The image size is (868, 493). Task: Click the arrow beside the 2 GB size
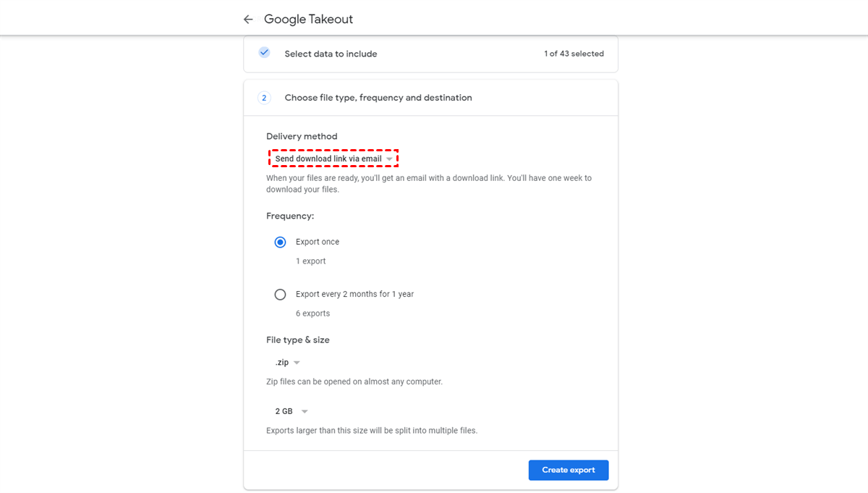[x=304, y=410]
